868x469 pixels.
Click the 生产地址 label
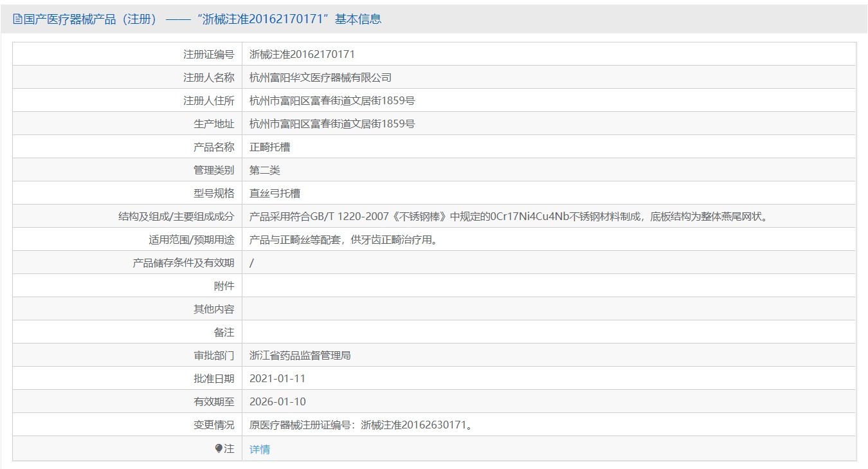(x=214, y=124)
